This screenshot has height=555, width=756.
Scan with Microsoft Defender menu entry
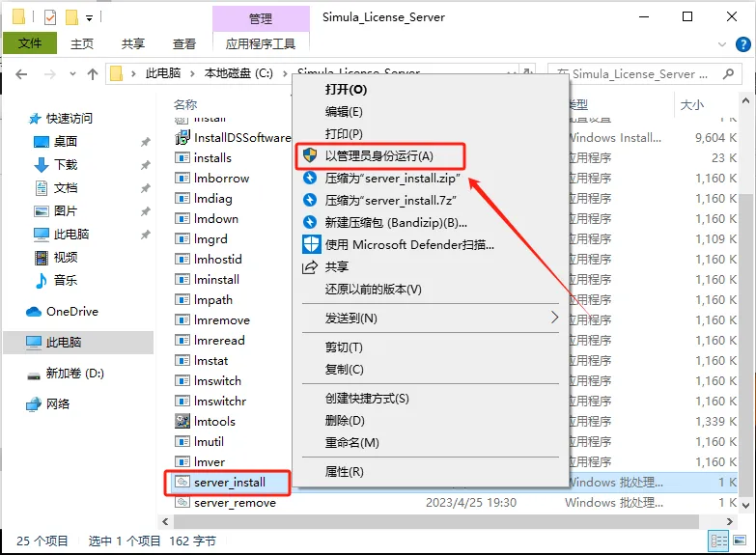click(408, 244)
